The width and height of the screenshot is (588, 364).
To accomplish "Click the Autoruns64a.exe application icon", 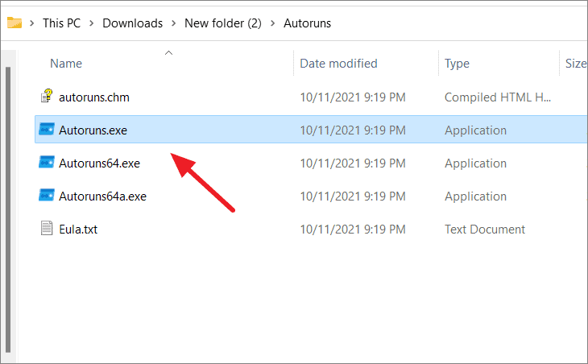I will tap(47, 196).
